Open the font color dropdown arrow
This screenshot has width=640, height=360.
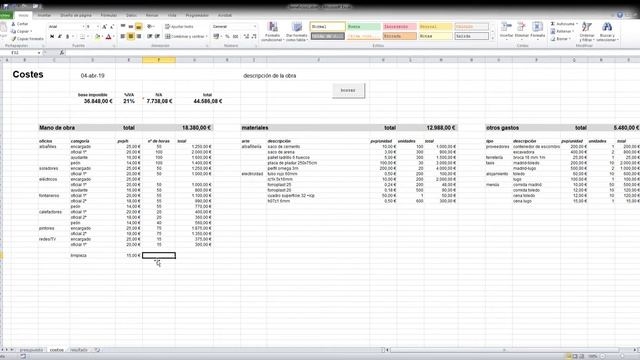[113, 37]
